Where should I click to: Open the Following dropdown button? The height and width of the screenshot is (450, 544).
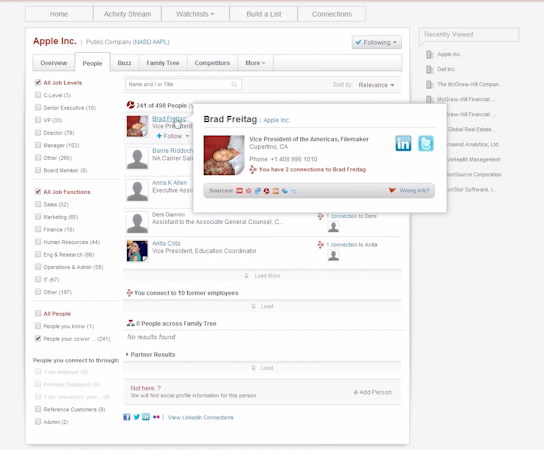[x=377, y=42]
